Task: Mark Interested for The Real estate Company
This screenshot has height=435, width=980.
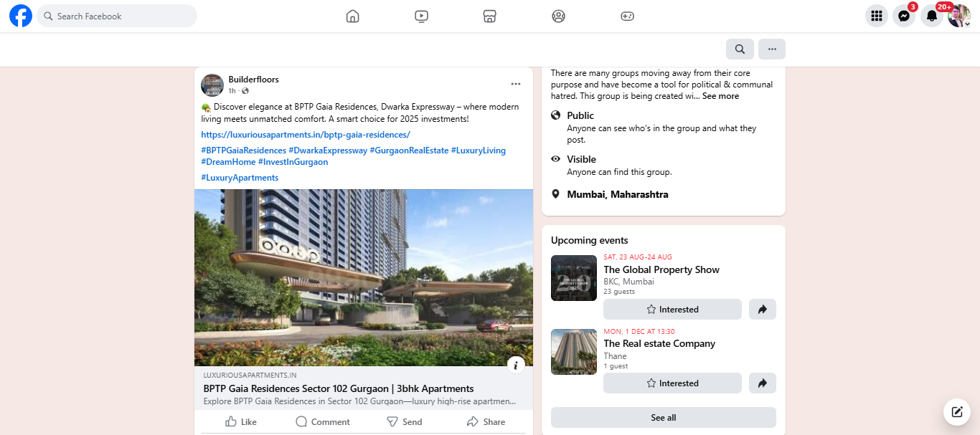Action: click(672, 383)
